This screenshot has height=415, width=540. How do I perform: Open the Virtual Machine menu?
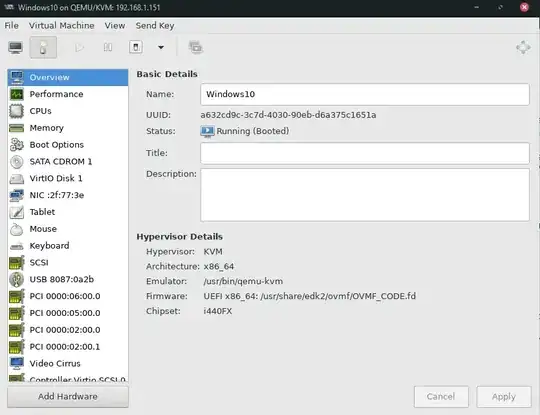pos(61,25)
